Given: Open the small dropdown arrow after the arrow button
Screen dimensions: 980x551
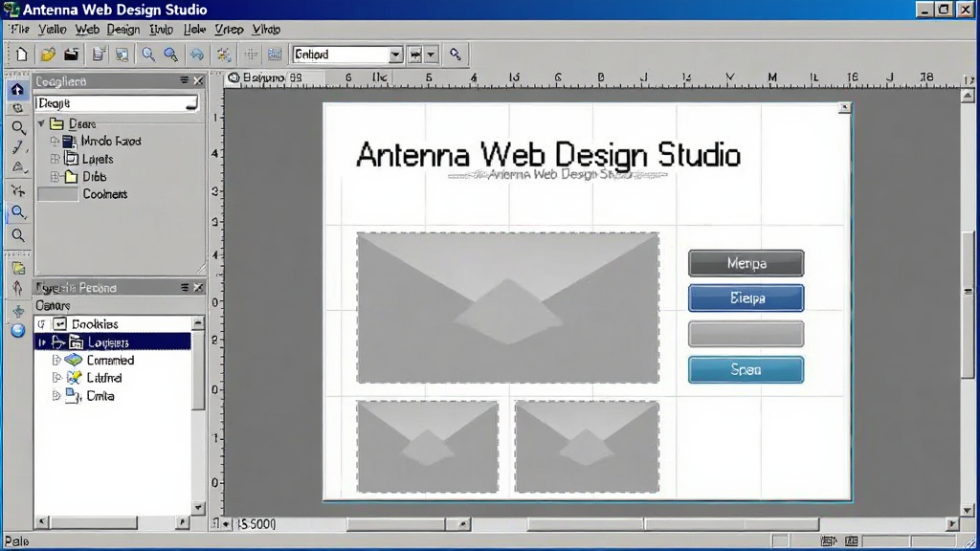Looking at the screenshot, I should (431, 55).
